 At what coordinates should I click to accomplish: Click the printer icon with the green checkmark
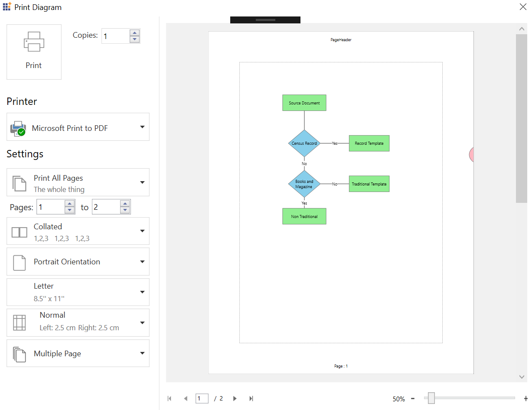pyautogui.click(x=18, y=128)
